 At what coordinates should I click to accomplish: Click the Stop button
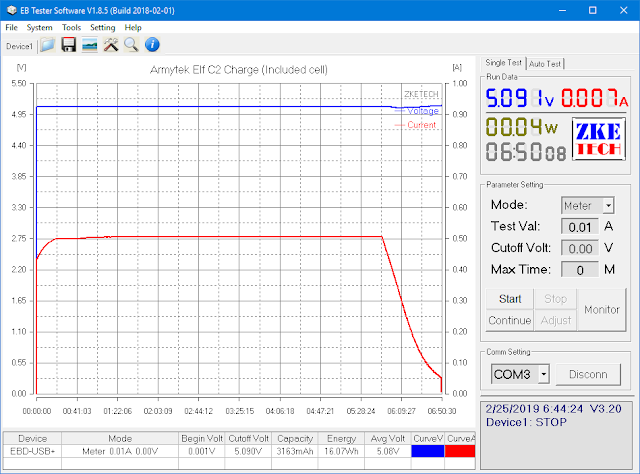pos(556,299)
